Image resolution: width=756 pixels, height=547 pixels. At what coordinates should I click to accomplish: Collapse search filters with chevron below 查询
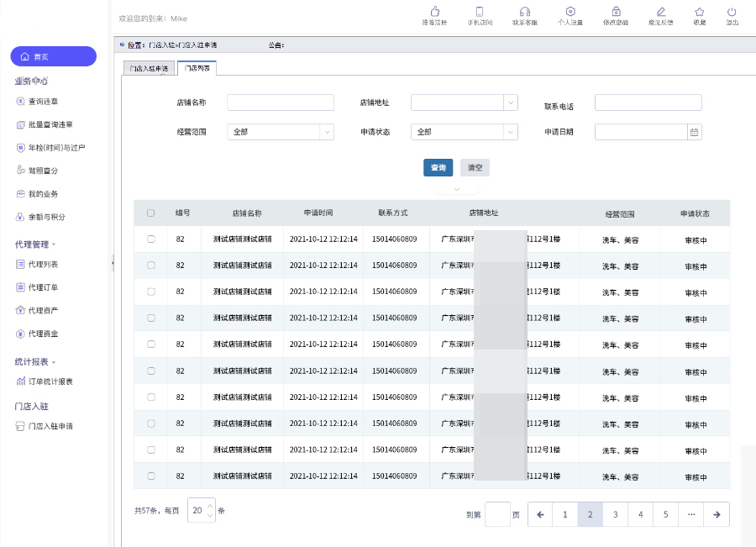[x=457, y=190]
